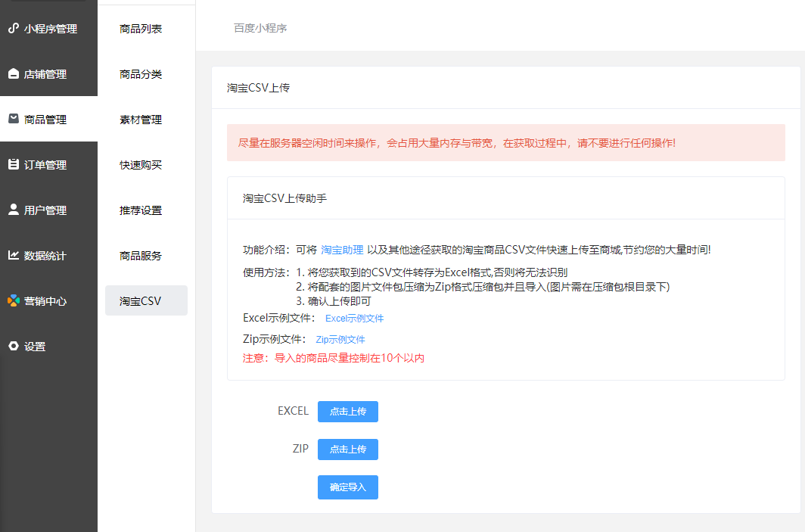The height and width of the screenshot is (532, 805).
Task: Click the 订单管理 order list icon
Action: tap(14, 164)
